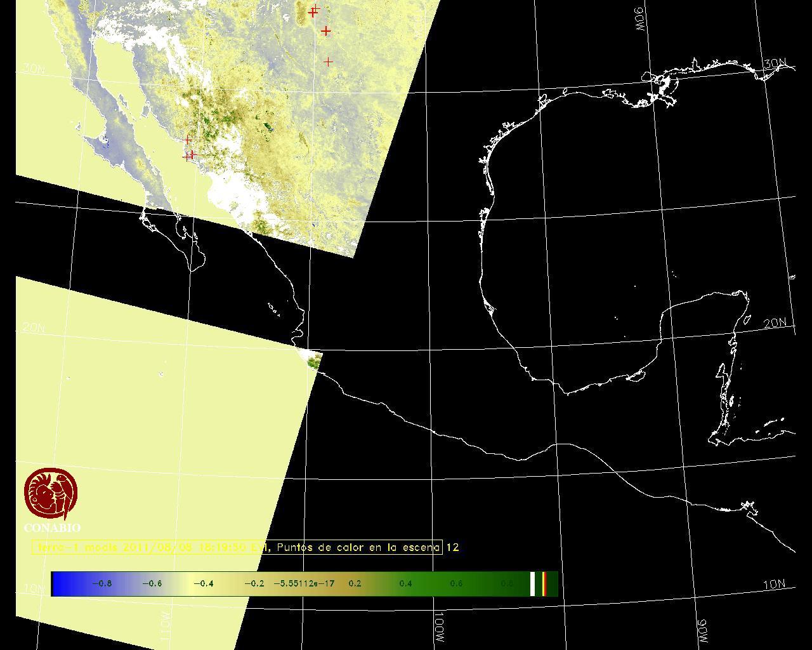
Task: Select the 0.2 value on the color bar
Action: pos(355,583)
